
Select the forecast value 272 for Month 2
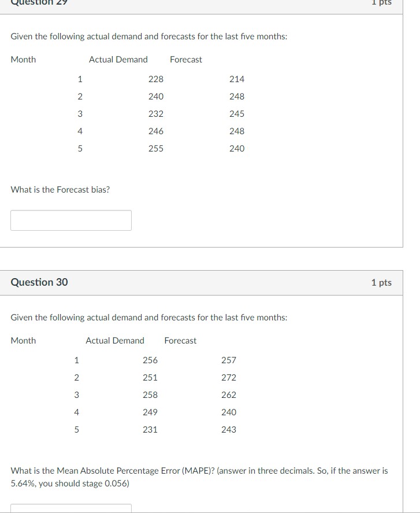229,377
